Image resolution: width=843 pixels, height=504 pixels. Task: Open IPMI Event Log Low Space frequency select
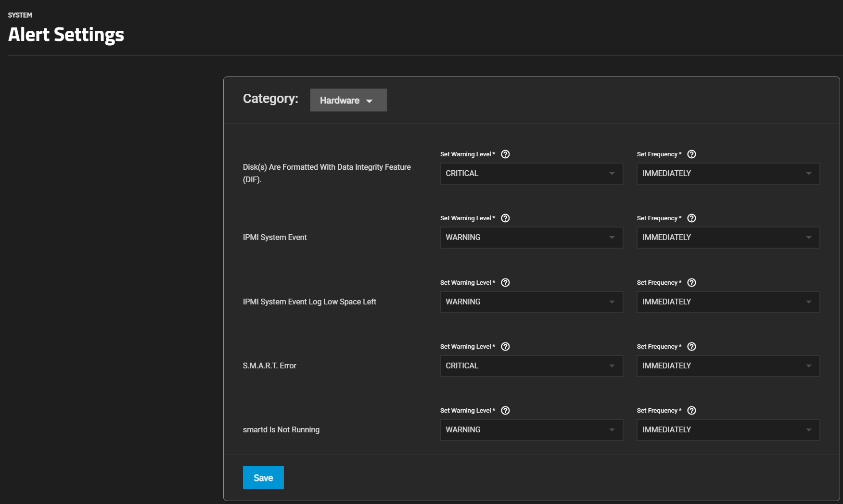tap(728, 302)
